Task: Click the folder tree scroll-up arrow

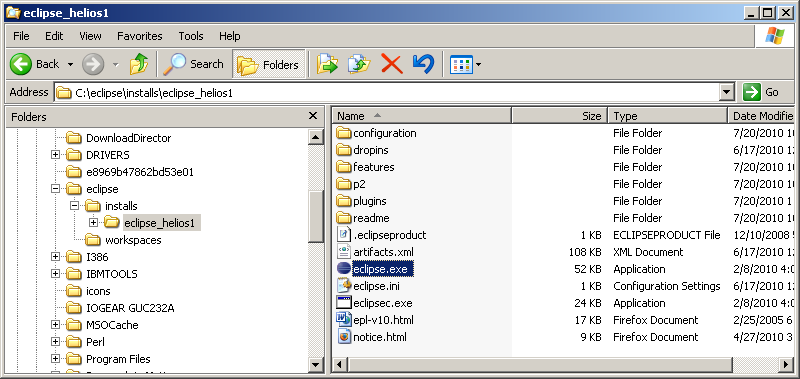Action: tap(316, 137)
